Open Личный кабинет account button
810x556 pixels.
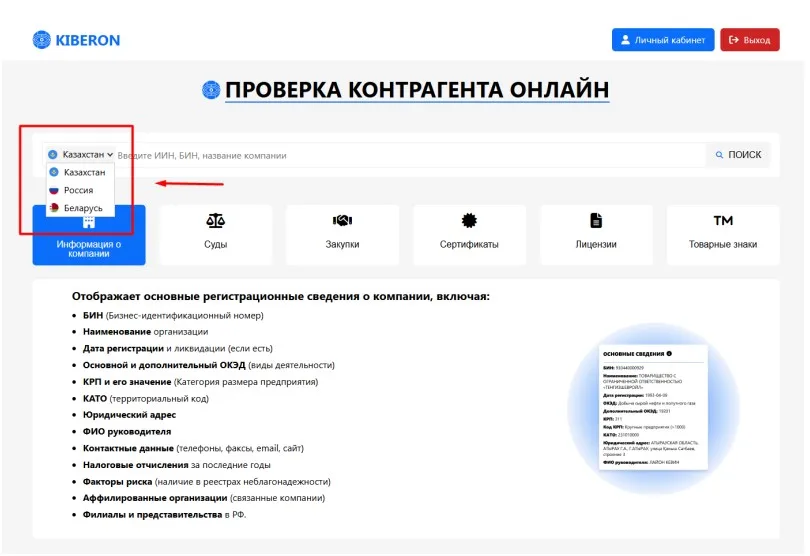[x=663, y=40]
